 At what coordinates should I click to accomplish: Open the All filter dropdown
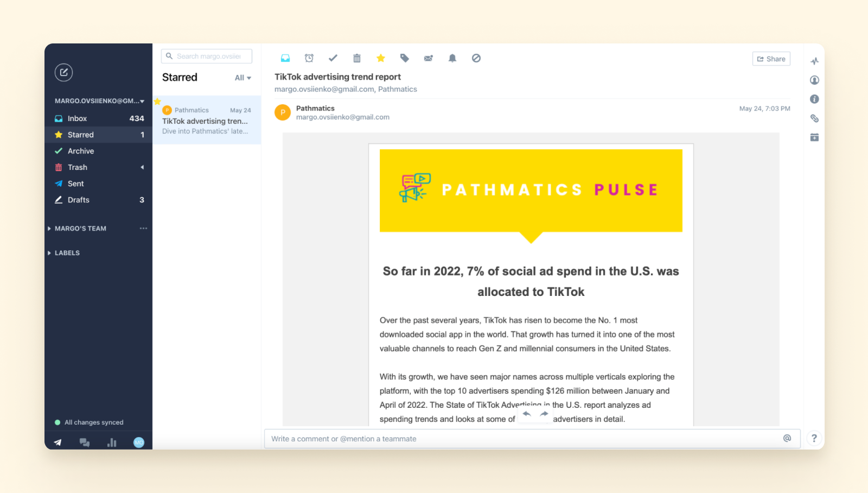pos(243,78)
